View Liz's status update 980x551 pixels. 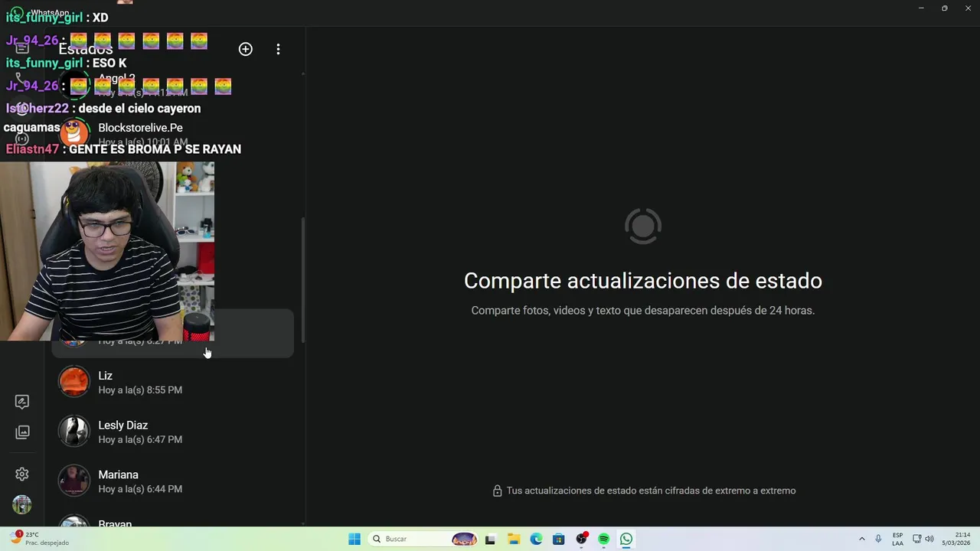pos(173,382)
